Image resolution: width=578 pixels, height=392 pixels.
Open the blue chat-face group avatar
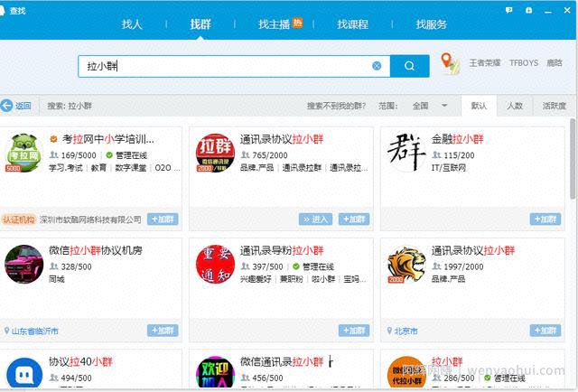point(24,374)
